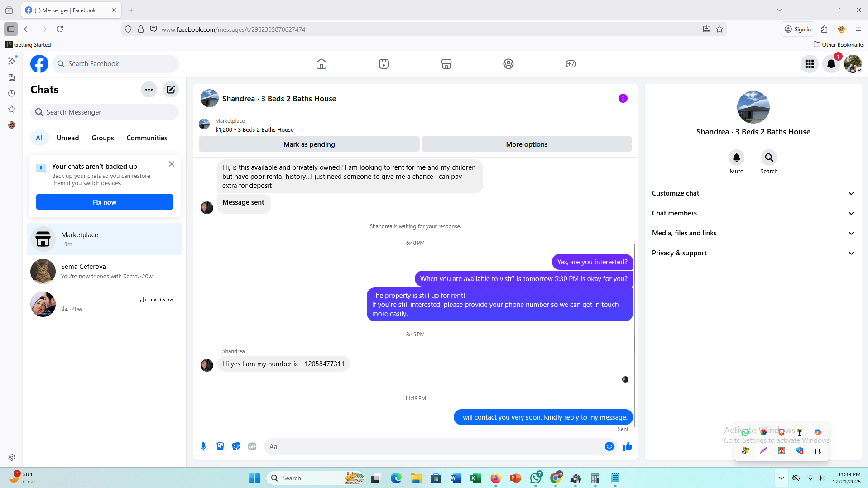Open the emoji picker
The width and height of the screenshot is (868, 488).
pos(609,447)
